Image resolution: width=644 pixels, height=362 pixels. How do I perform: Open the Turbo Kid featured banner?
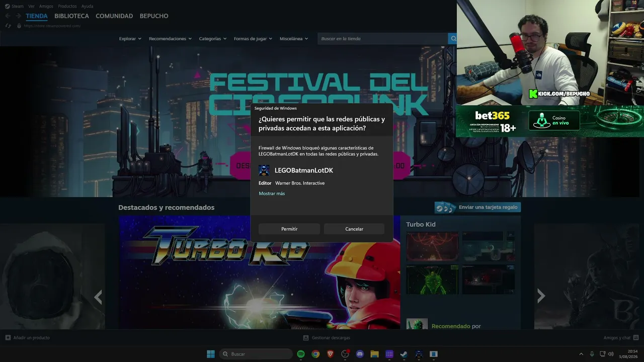[260, 273]
